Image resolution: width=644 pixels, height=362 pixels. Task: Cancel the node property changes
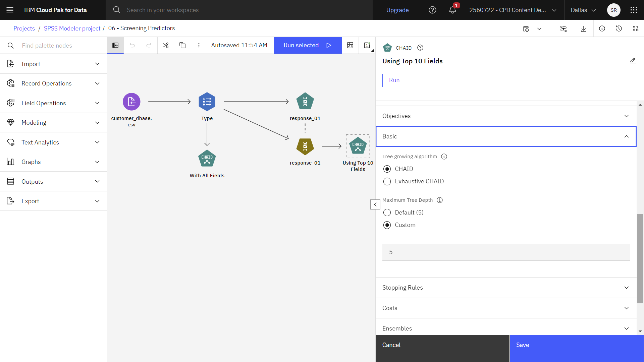pyautogui.click(x=442, y=349)
